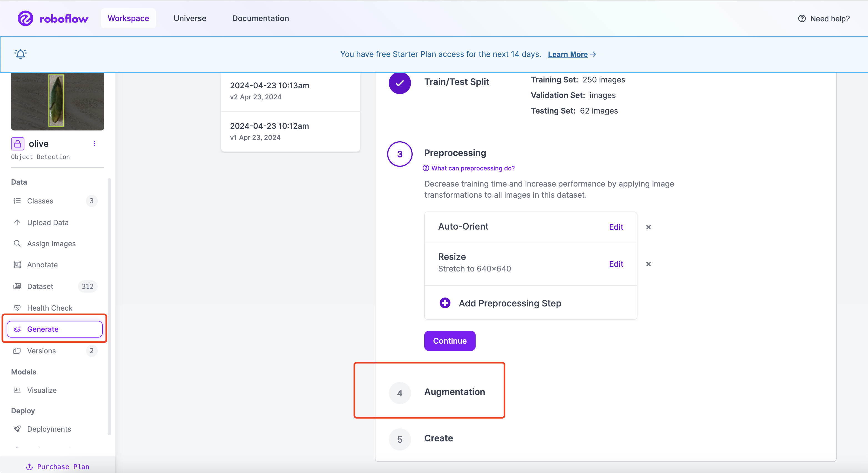Click the Need help question icon

point(802,19)
